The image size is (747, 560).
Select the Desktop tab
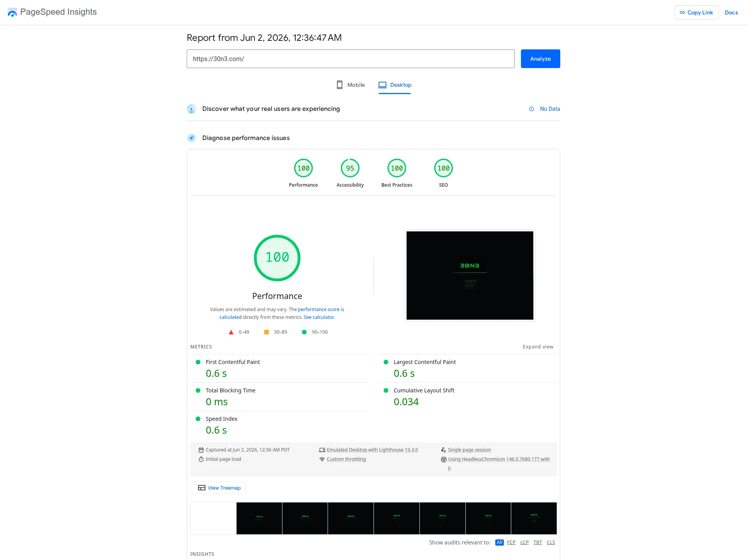coord(395,85)
